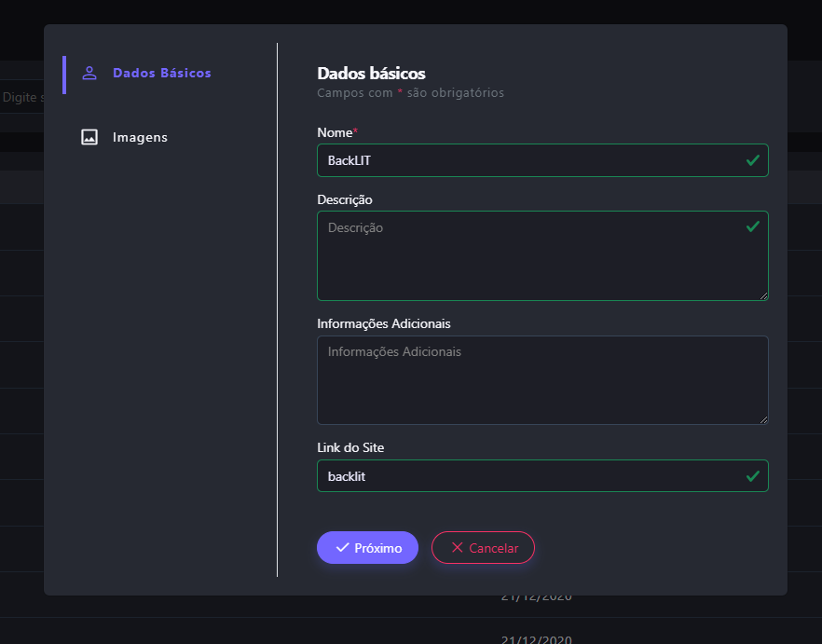Image resolution: width=822 pixels, height=644 pixels.
Task: Click the person icon beside Dados Básicos
Action: click(89, 74)
